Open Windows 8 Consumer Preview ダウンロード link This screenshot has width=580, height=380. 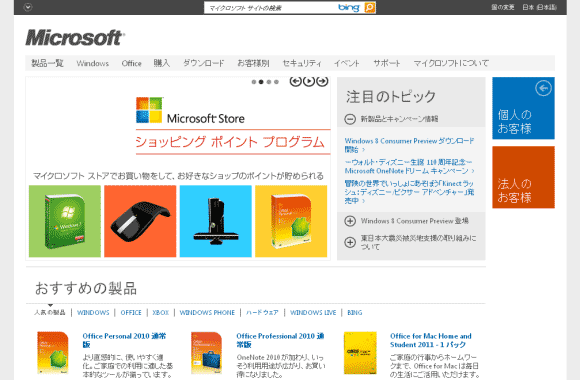409,145
